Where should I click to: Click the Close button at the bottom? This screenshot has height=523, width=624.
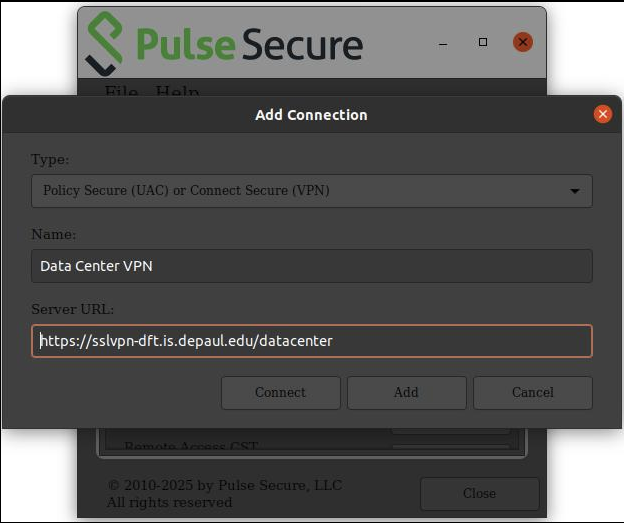[479, 493]
